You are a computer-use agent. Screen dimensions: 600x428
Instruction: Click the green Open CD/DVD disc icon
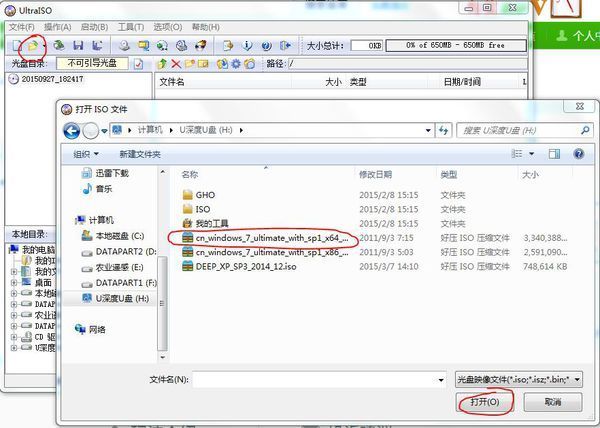coord(59,46)
